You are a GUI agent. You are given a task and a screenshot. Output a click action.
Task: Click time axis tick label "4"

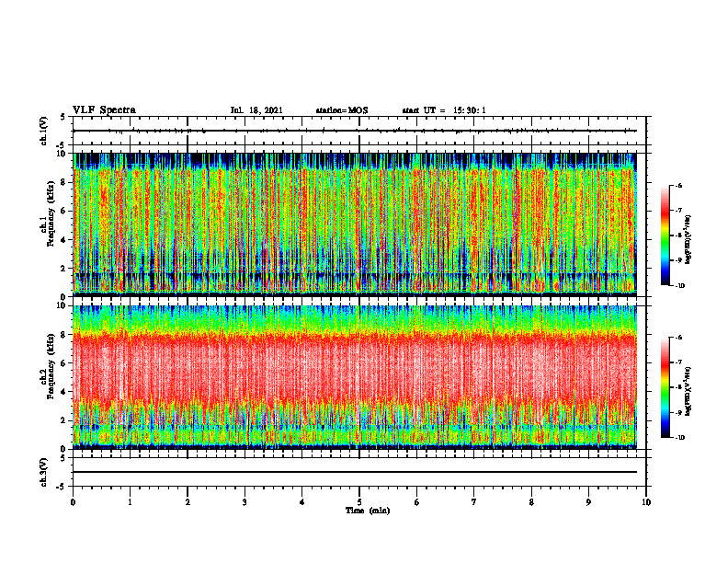(301, 502)
